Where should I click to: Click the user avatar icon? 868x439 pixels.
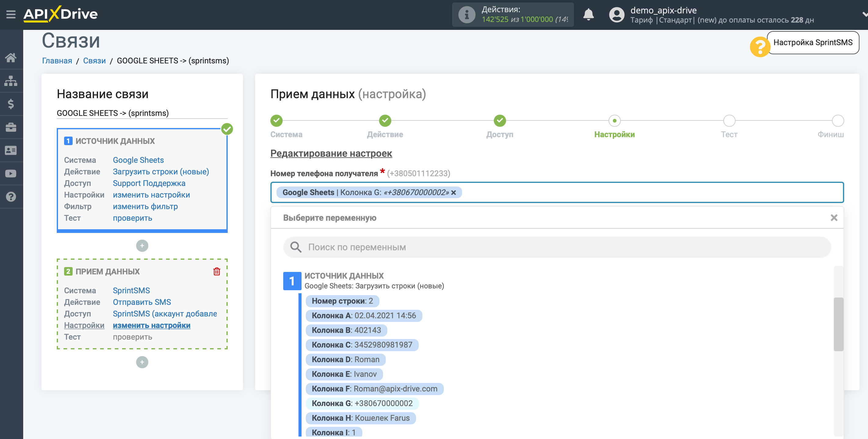[x=617, y=15]
